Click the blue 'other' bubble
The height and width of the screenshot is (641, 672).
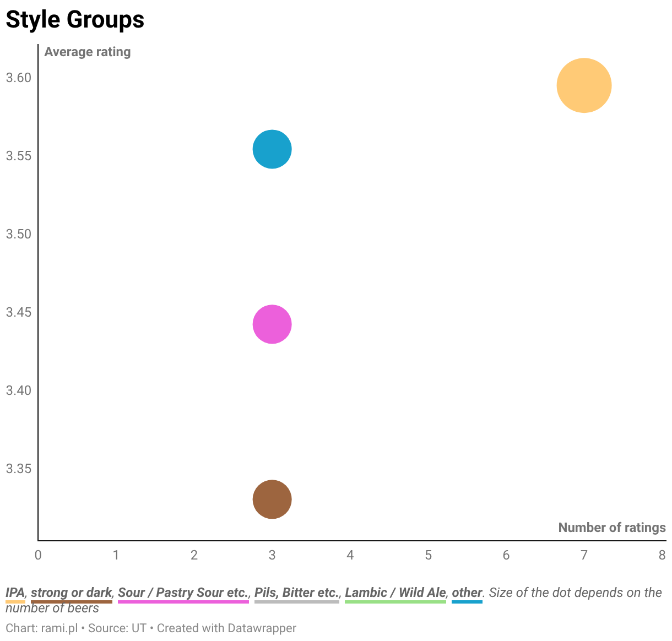pyautogui.click(x=272, y=149)
